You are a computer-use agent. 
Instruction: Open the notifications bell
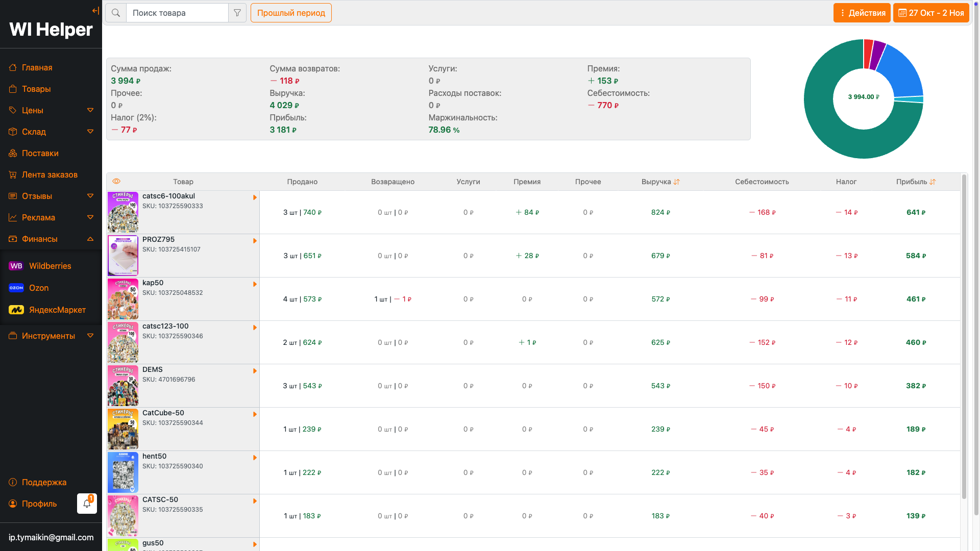(87, 504)
